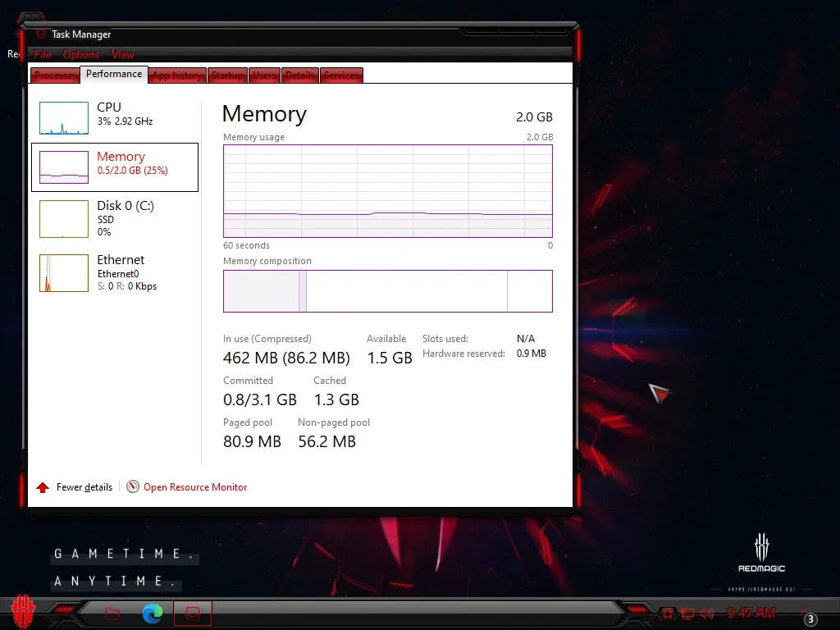Open the clock showing 9:47 AM
Viewport: 840px width, 630px height.
(x=751, y=613)
